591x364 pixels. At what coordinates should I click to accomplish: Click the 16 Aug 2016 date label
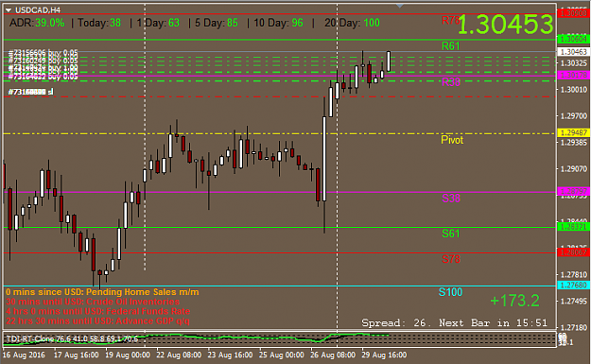24,355
